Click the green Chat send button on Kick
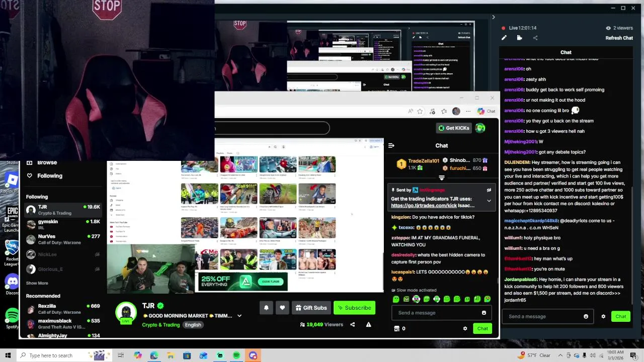This screenshot has width=644, height=362. pos(482,328)
